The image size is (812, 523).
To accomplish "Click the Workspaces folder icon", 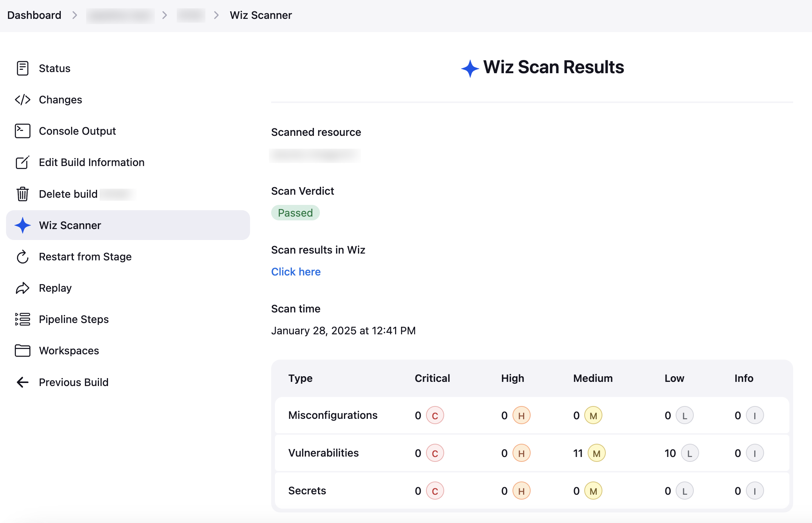I will click(x=23, y=351).
